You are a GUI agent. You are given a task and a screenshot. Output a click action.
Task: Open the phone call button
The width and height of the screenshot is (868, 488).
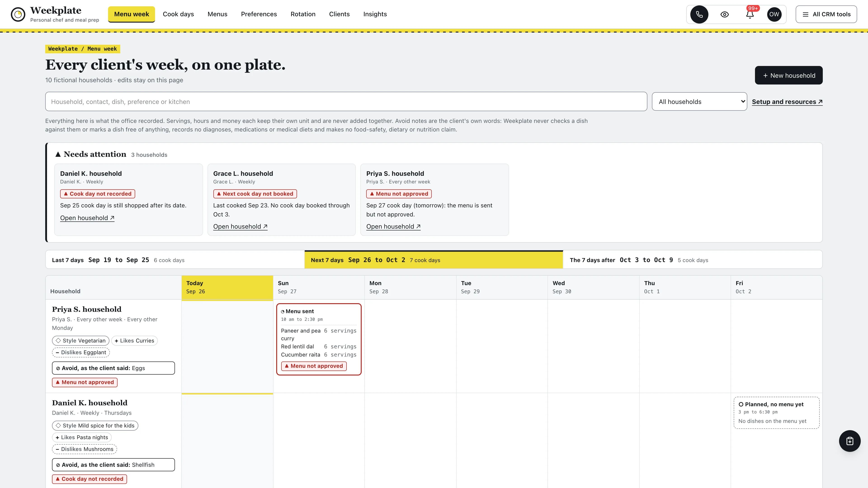tap(699, 14)
